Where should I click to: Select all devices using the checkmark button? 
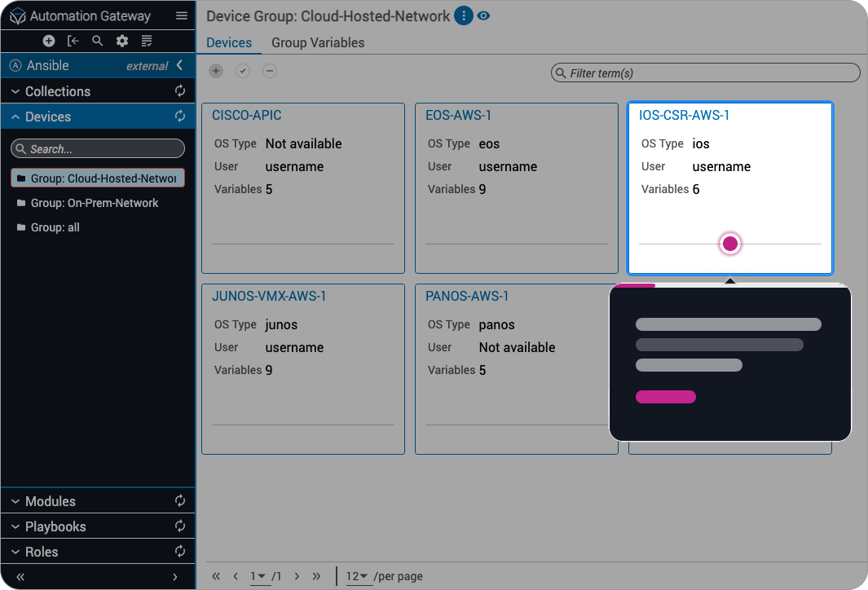click(x=242, y=71)
